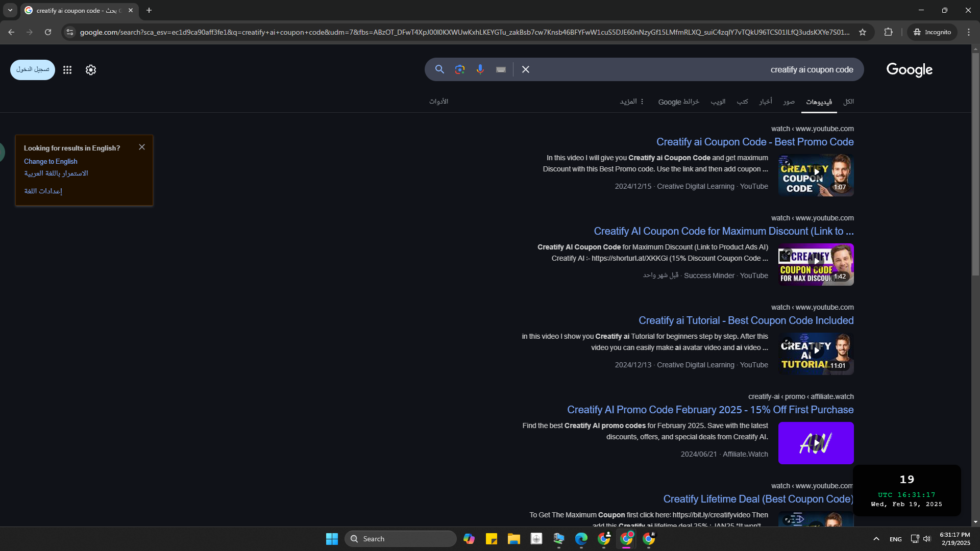Image resolution: width=980 pixels, height=551 pixels.
Task: Open File Explorer from the taskbar
Action: pos(513,539)
